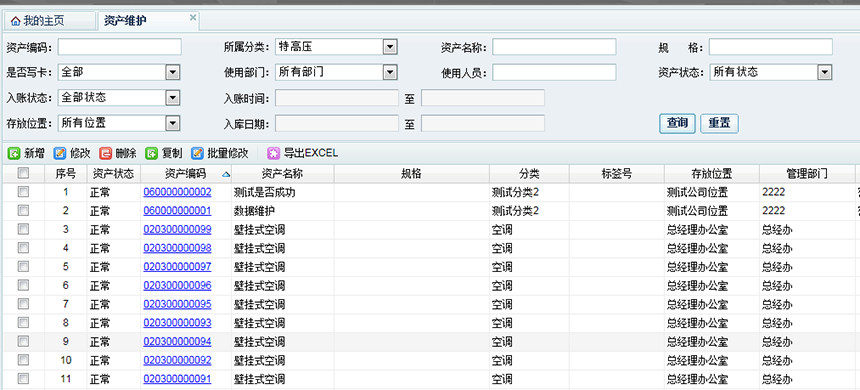Tick the select-all checkbox in table header
The width and height of the screenshot is (860, 390).
(23, 173)
